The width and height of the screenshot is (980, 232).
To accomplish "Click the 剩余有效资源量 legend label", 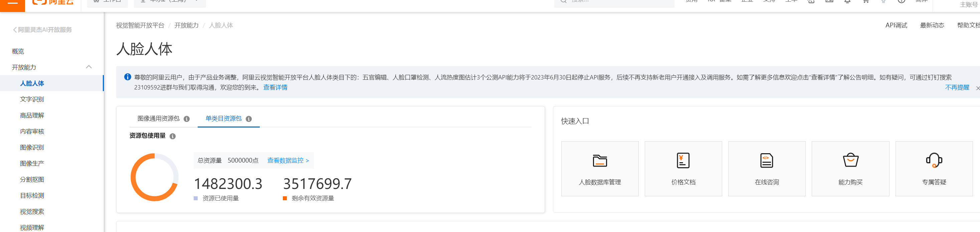I will click(x=313, y=198).
